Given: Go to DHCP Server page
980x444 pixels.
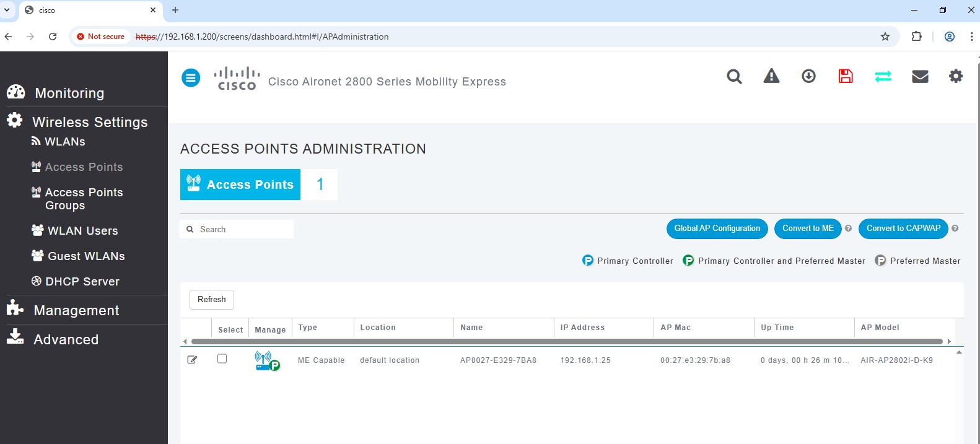Looking at the screenshot, I should tap(82, 282).
